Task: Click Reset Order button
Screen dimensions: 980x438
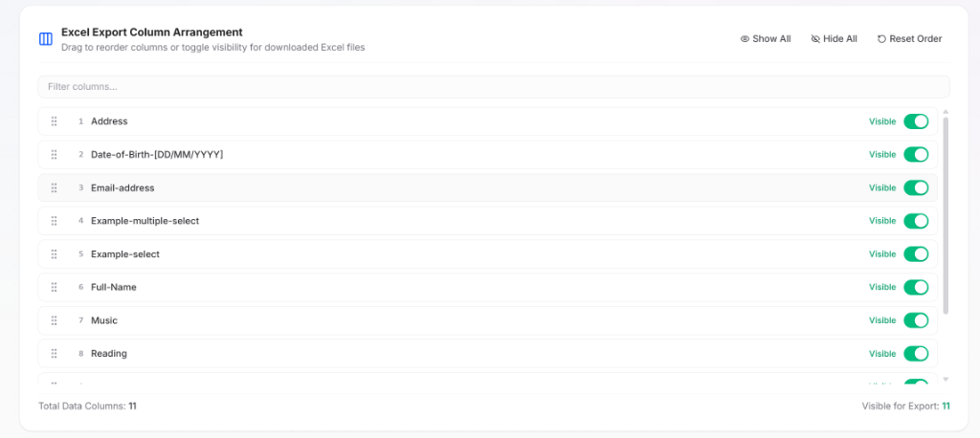Action: 909,39
